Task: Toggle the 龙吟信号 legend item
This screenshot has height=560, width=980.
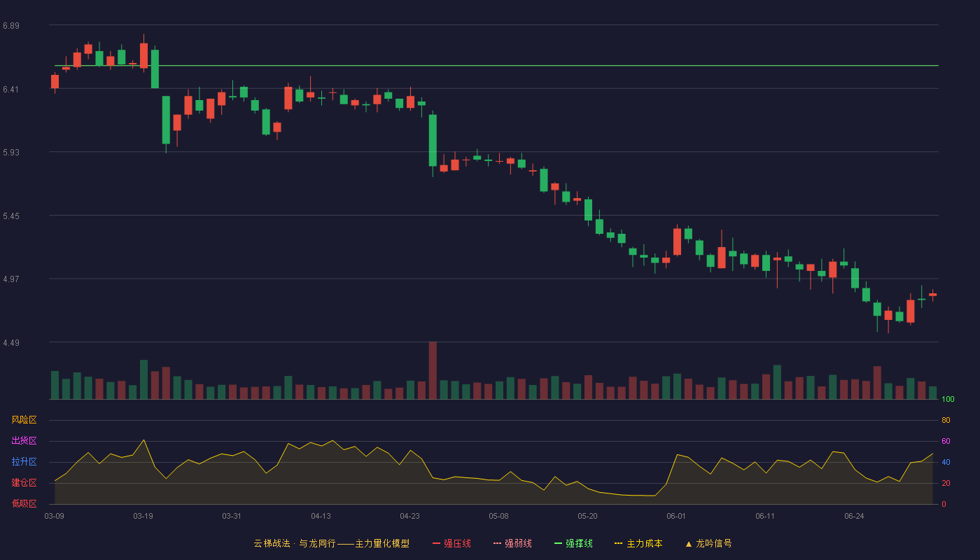Action: 708,543
